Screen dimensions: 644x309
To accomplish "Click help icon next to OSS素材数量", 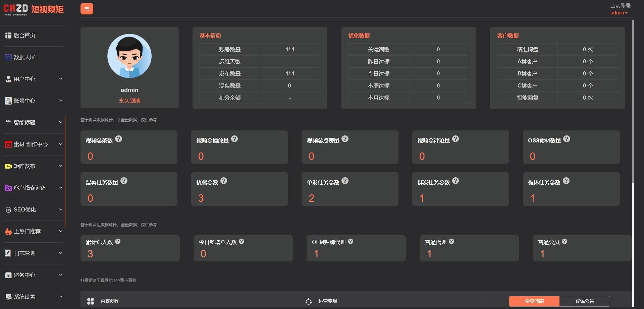I will (567, 139).
